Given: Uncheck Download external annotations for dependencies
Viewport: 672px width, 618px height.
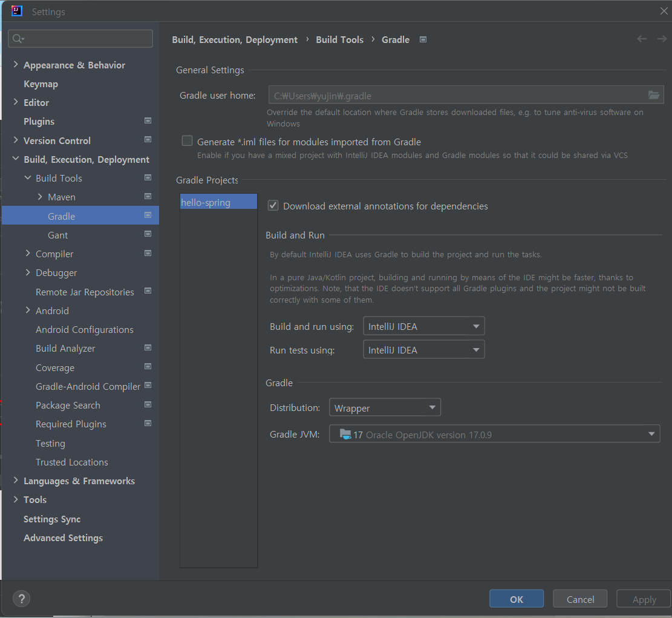Looking at the screenshot, I should click(x=273, y=205).
